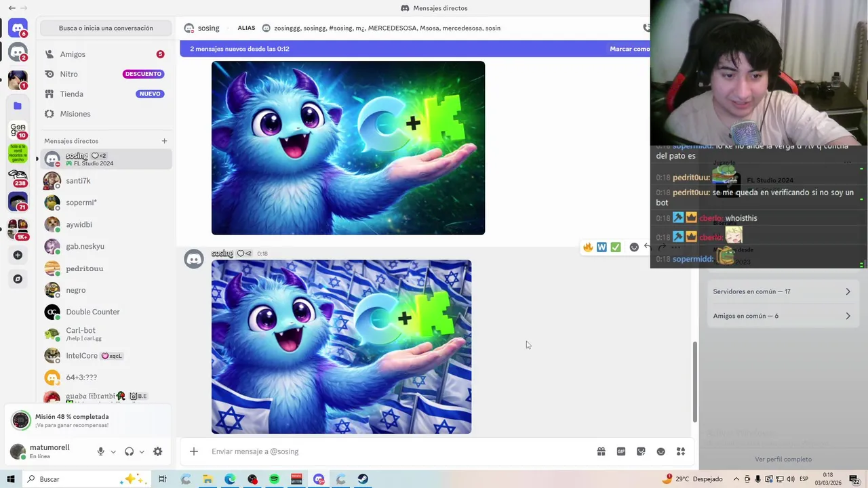Image resolution: width=868 pixels, height=488 pixels.
Task: Click the chat vertical scrollbar
Action: [694, 382]
